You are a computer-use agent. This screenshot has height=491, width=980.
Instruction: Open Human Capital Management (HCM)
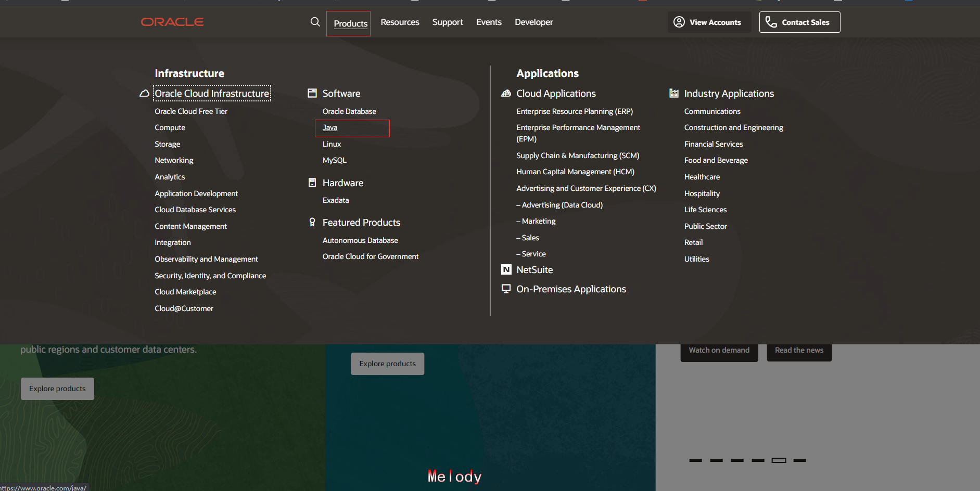click(575, 172)
